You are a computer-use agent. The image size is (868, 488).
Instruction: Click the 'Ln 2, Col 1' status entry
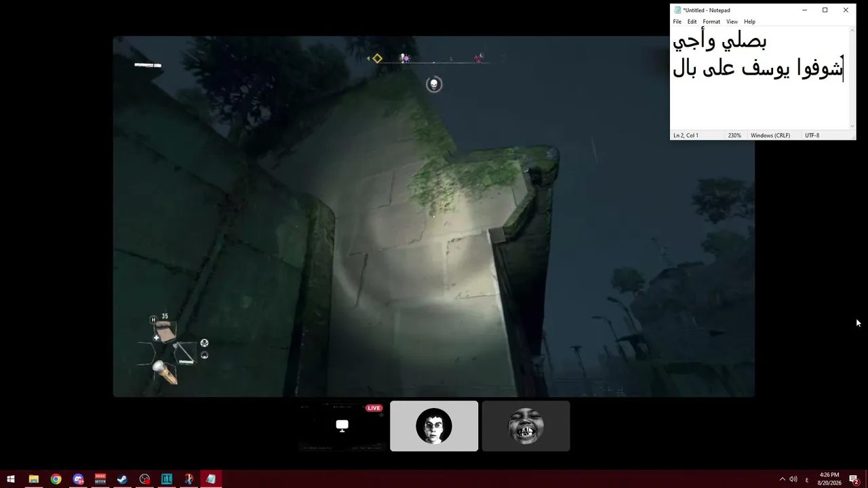pos(686,136)
